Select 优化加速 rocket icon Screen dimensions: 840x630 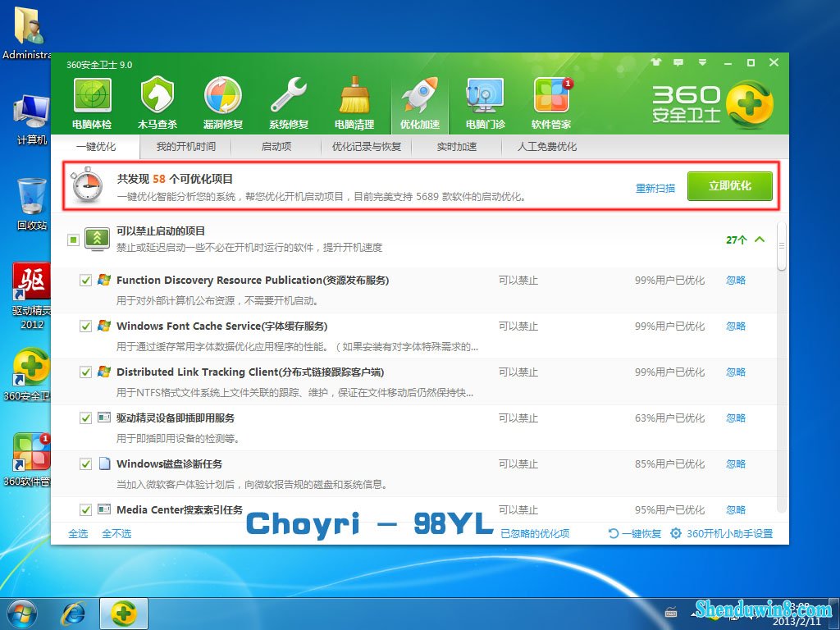pyautogui.click(x=420, y=104)
